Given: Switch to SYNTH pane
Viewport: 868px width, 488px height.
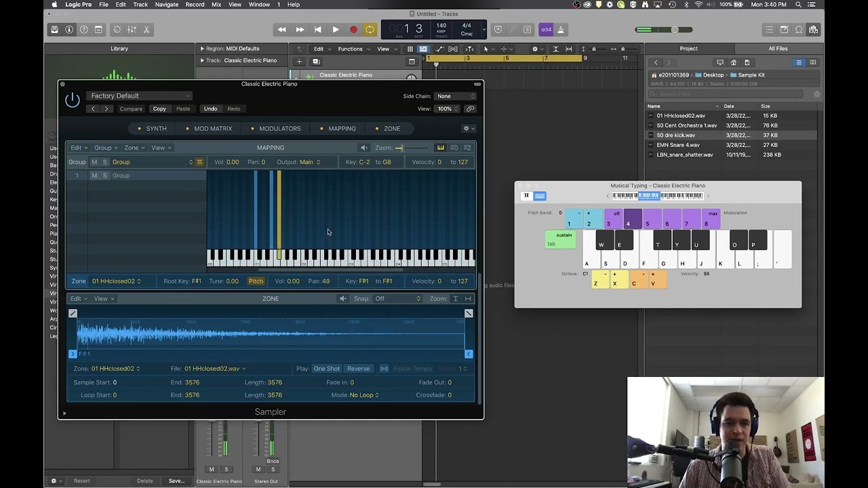Looking at the screenshot, I should (152, 128).
